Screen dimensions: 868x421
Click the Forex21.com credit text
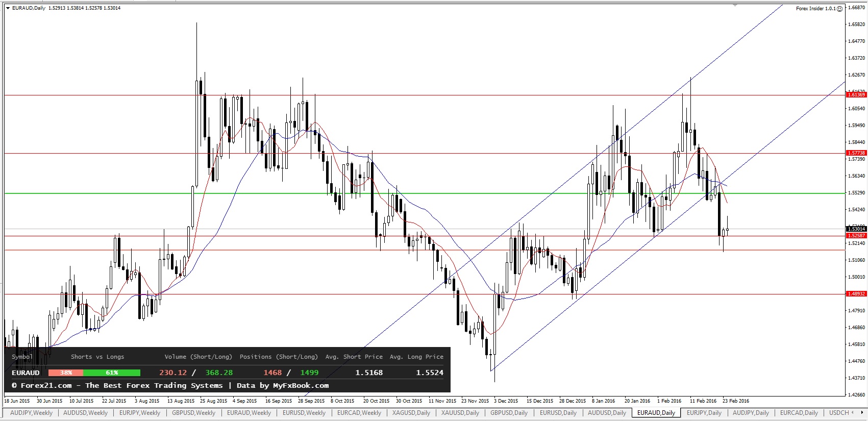[x=46, y=386]
